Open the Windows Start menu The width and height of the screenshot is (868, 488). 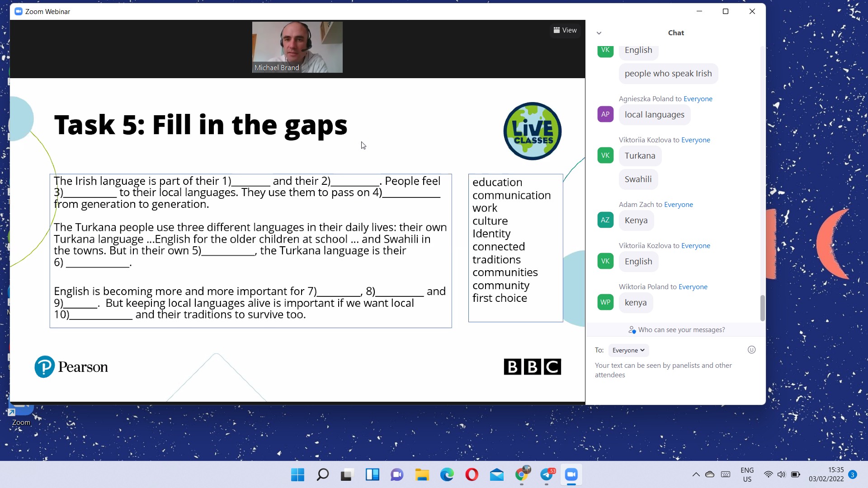297,475
